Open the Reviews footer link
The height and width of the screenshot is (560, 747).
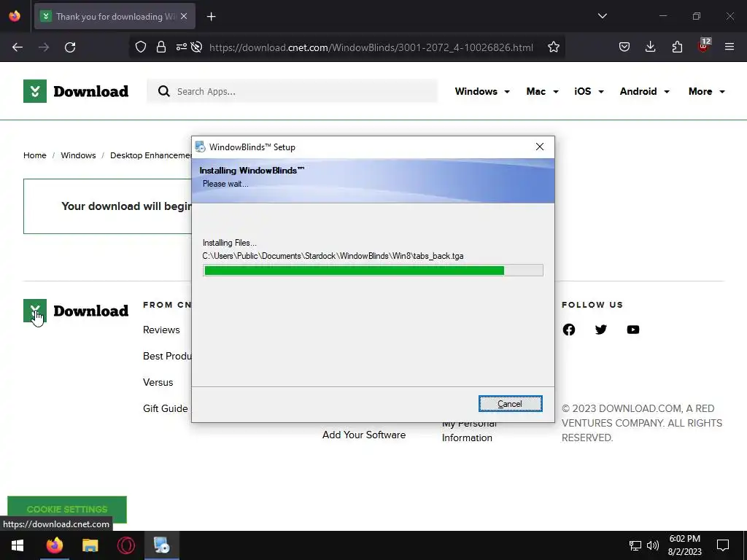161,330
